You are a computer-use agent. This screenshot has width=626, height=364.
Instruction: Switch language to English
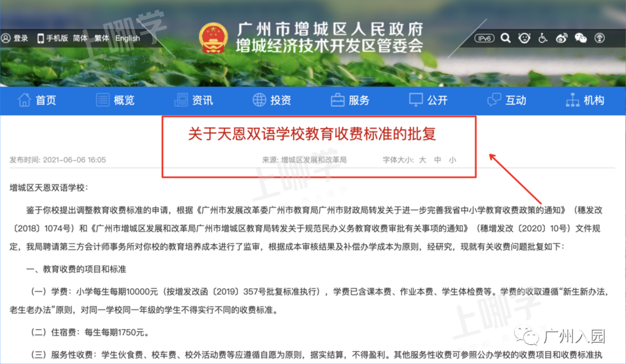pos(128,38)
